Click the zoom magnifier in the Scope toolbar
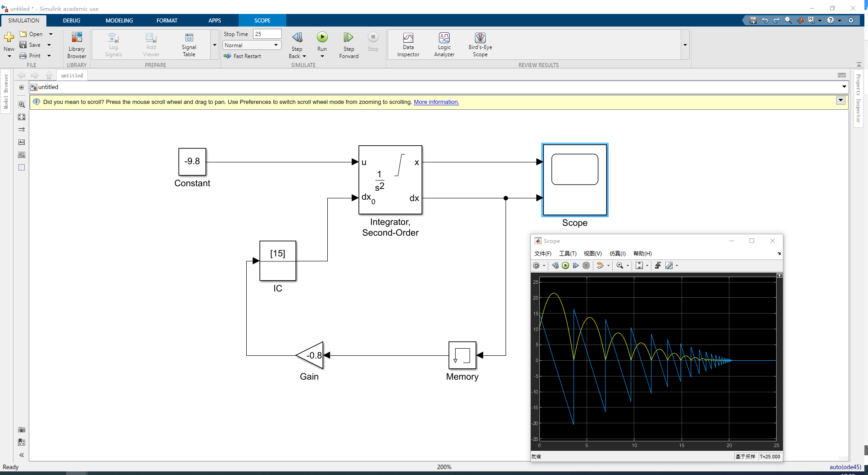 (x=620, y=265)
